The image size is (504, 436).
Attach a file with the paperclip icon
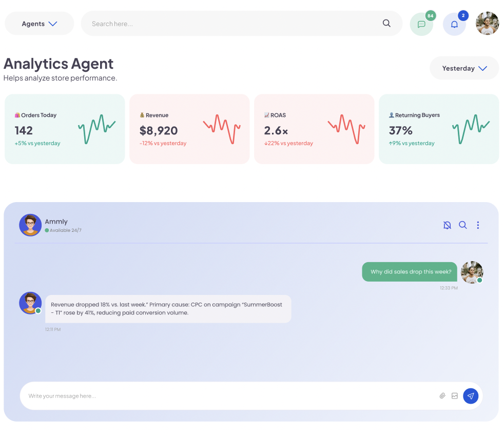(442, 396)
